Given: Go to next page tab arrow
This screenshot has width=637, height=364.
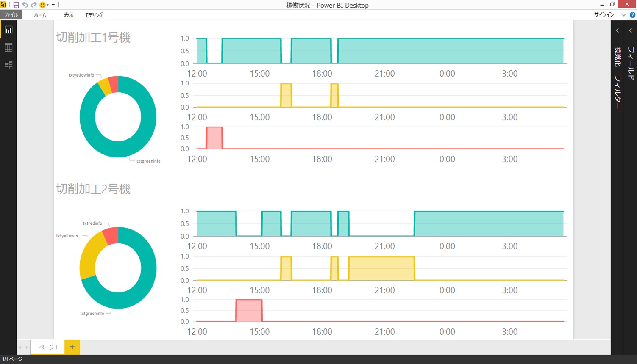Looking at the screenshot, I should tap(26, 347).
